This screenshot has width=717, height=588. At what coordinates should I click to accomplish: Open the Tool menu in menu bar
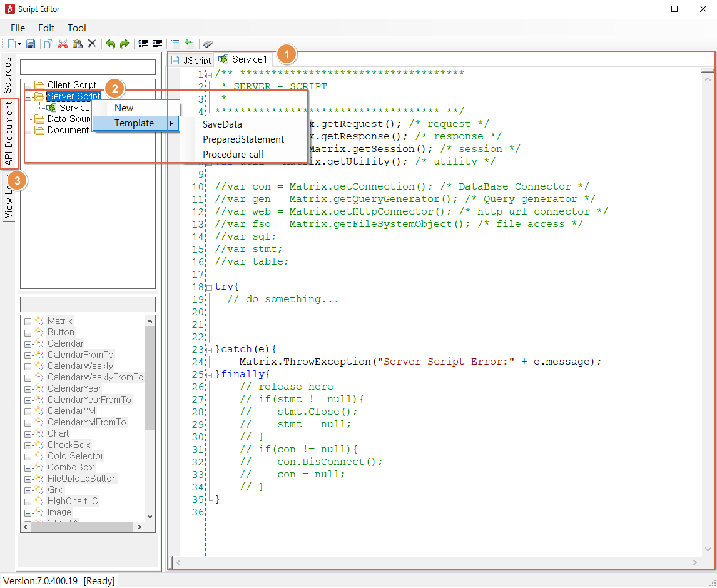tap(77, 28)
